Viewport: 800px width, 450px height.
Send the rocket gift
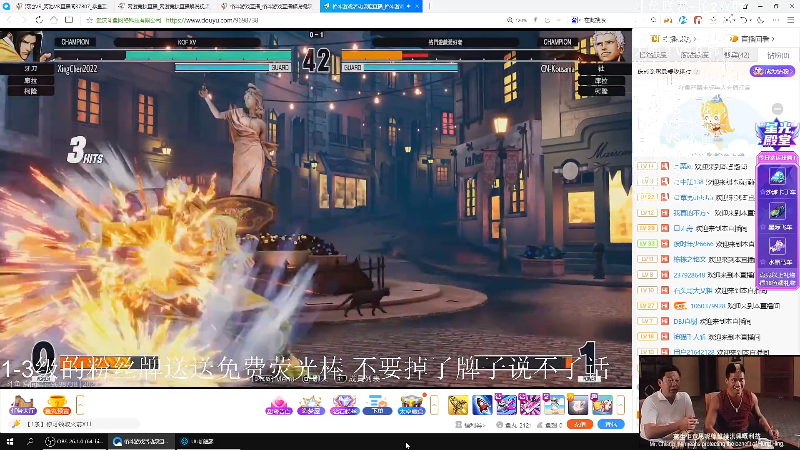(482, 405)
